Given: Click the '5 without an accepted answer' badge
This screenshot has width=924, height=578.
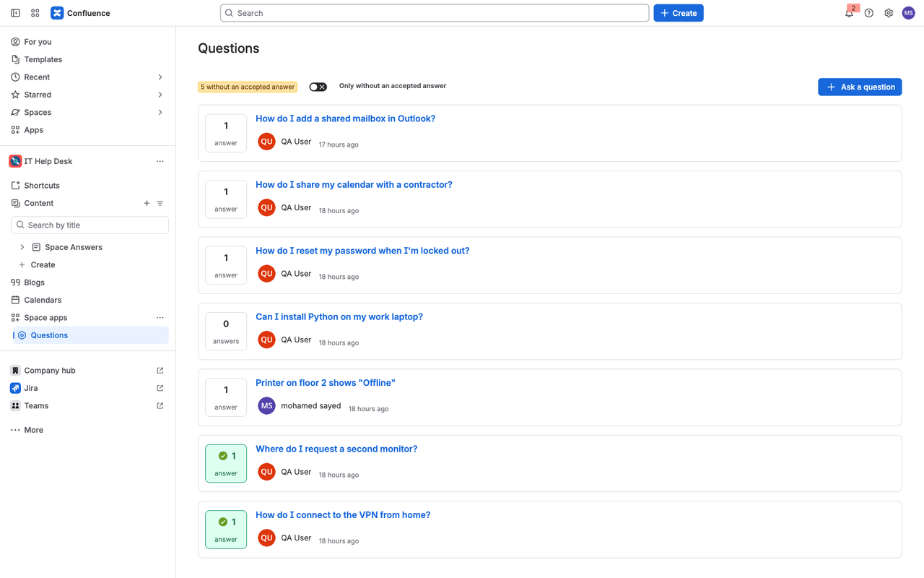Looking at the screenshot, I should coord(248,87).
